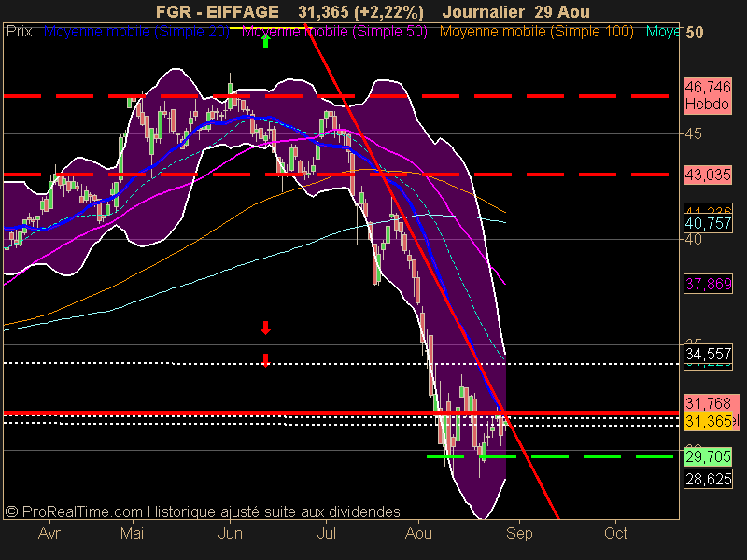
Task: Click the "Avr" month on time axis
Action: point(49,533)
